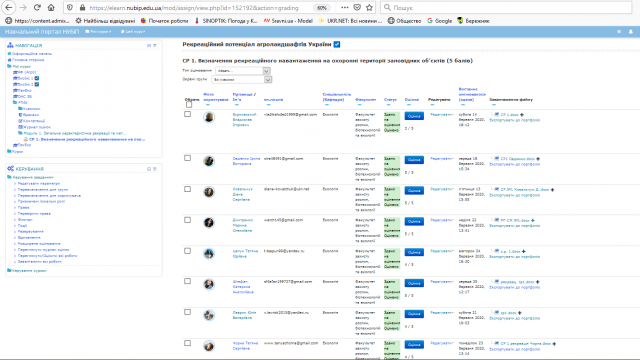This screenshot has width=640, height=360.
Task: Open Редагувати dropdown for Бурковський row
Action: pyautogui.click(x=442, y=115)
